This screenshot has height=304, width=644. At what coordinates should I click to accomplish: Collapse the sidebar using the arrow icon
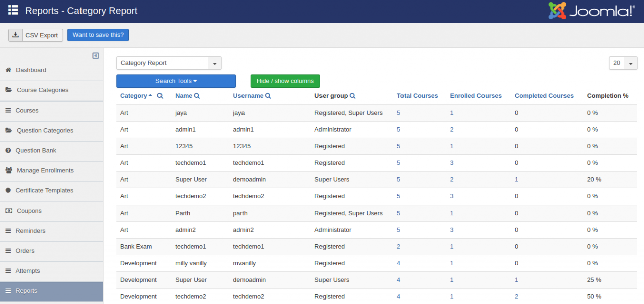[96, 56]
